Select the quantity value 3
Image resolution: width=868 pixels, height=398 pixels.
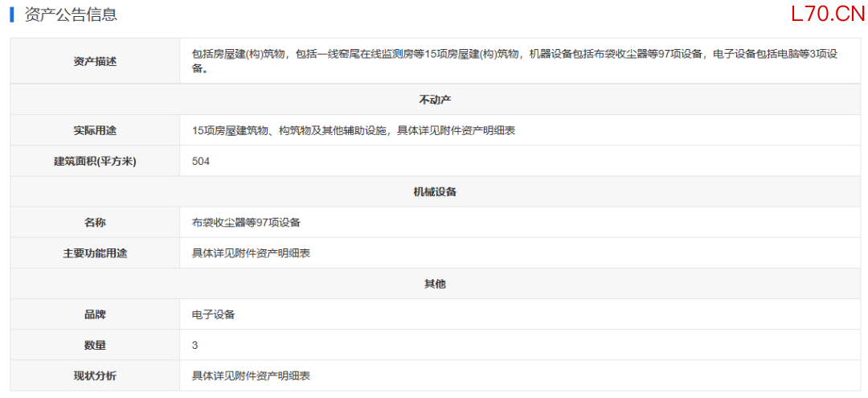pyautogui.click(x=194, y=345)
